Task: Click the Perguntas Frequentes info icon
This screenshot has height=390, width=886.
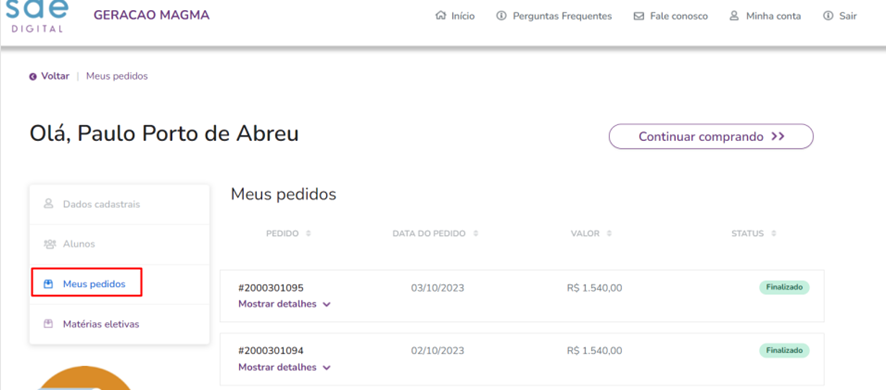Action: [x=501, y=16]
